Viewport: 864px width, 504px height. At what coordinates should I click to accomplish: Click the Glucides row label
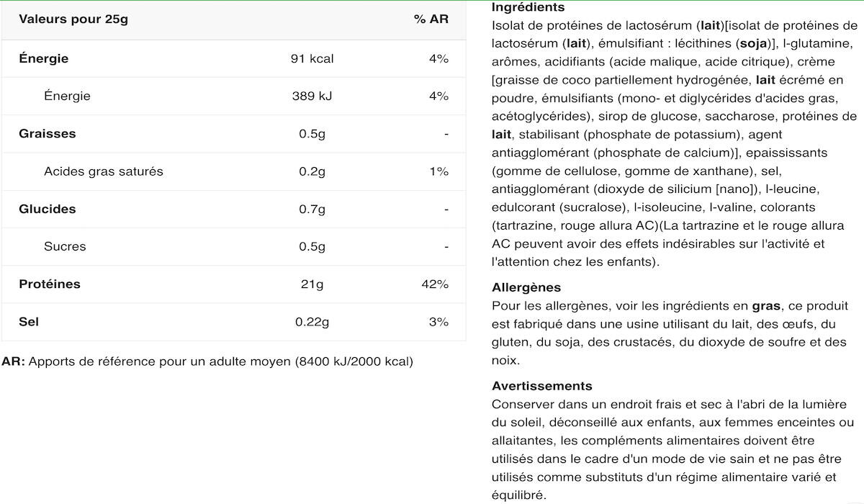pos(48,209)
